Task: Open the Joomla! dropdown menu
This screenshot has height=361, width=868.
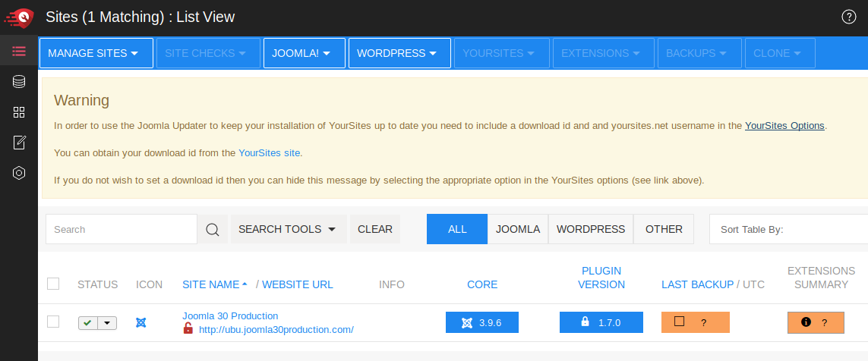Action: click(x=305, y=53)
